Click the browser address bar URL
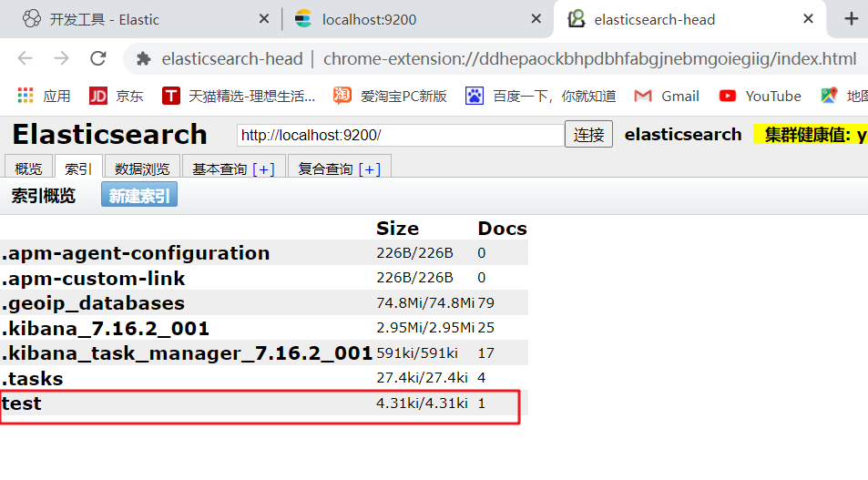868x480 pixels. coord(589,58)
